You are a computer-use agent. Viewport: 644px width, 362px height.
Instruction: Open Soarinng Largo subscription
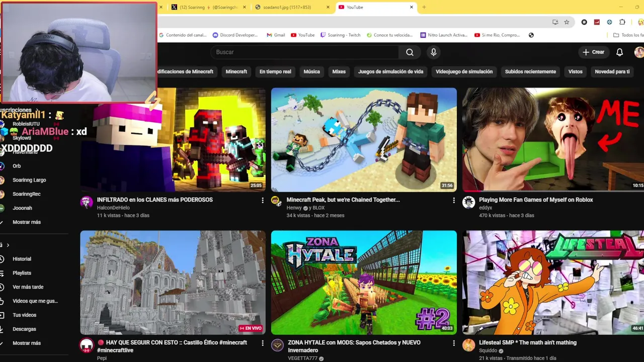click(x=29, y=180)
